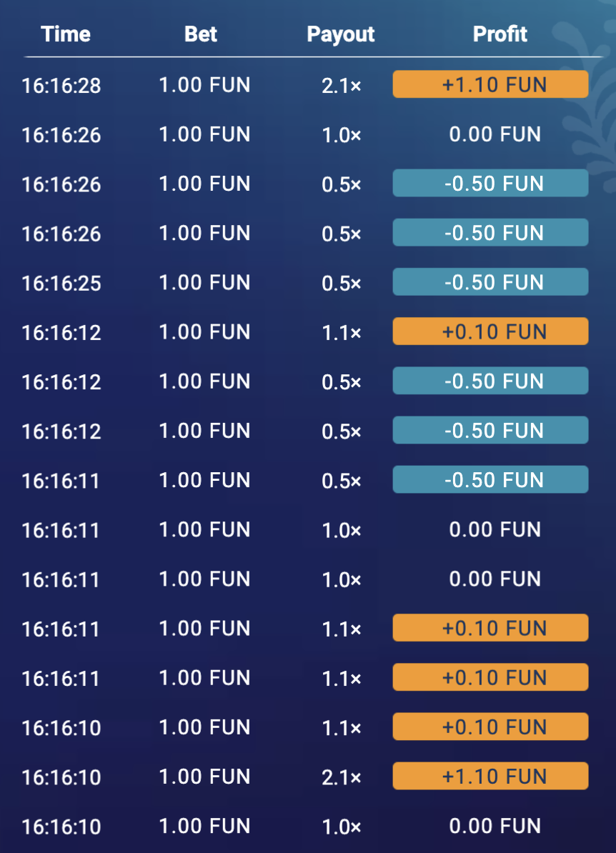Click the Payout column header
The image size is (616, 853).
tap(341, 34)
